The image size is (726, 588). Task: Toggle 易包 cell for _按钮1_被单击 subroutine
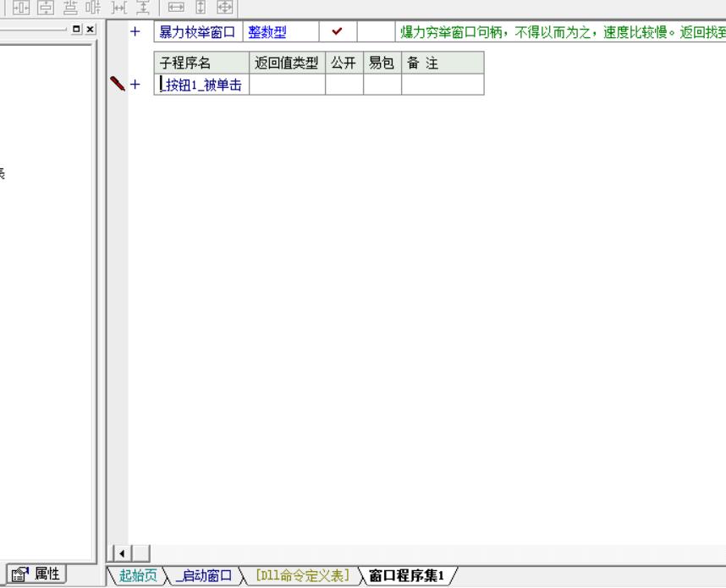tap(382, 84)
